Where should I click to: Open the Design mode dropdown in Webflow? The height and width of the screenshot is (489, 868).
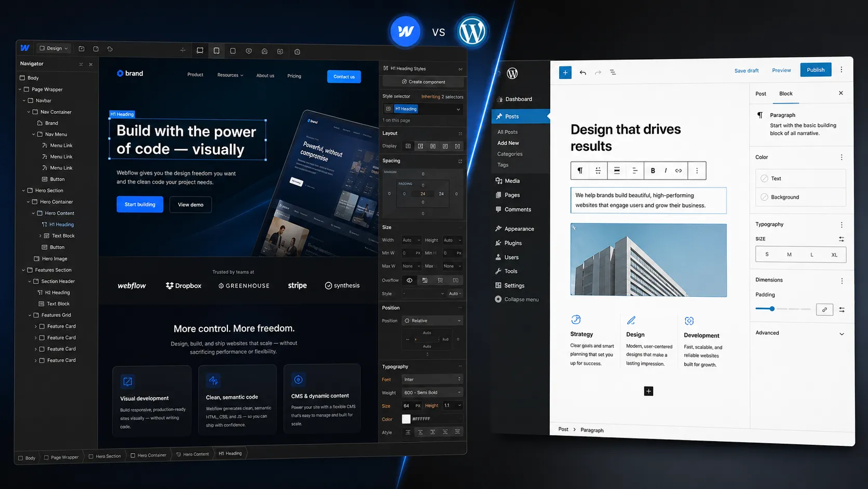tap(54, 48)
